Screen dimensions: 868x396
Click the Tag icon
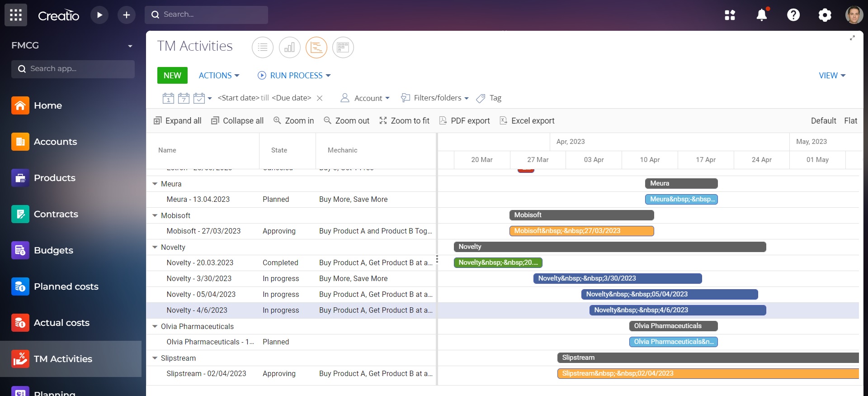481,98
